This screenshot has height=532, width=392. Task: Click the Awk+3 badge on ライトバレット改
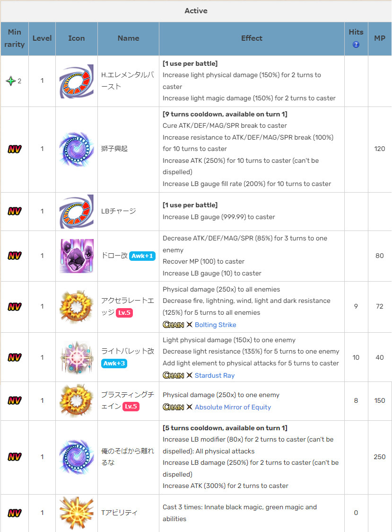point(114,364)
